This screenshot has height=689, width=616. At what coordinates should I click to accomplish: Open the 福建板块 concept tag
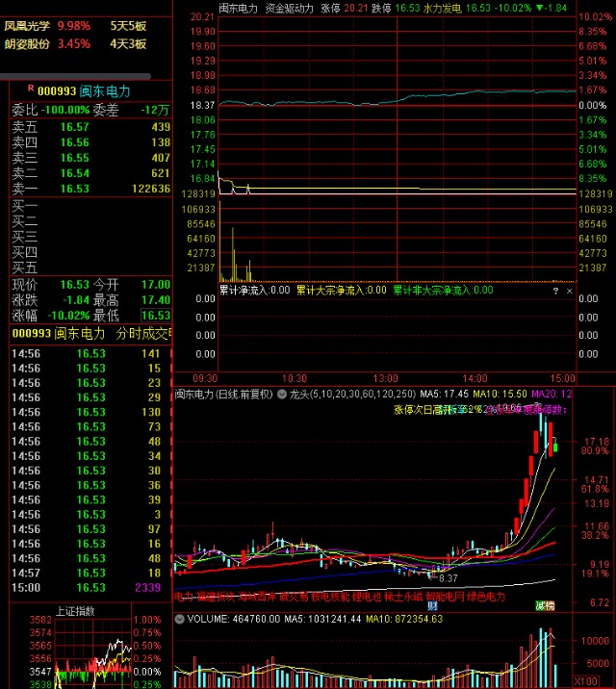pos(217,597)
